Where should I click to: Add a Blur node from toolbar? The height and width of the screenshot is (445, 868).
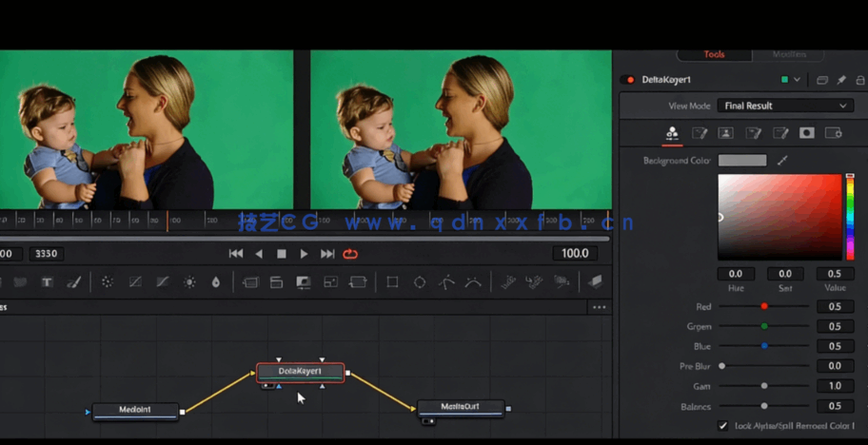click(x=216, y=281)
